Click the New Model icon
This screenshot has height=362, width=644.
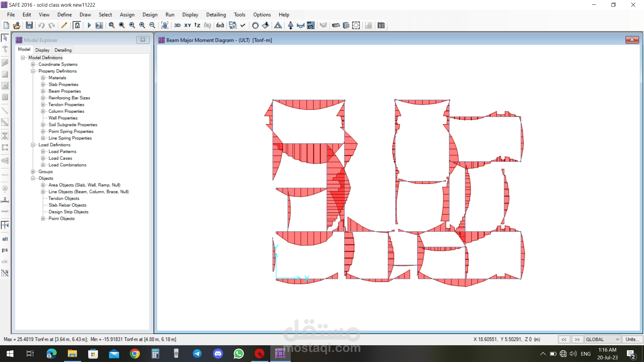[x=6, y=25]
